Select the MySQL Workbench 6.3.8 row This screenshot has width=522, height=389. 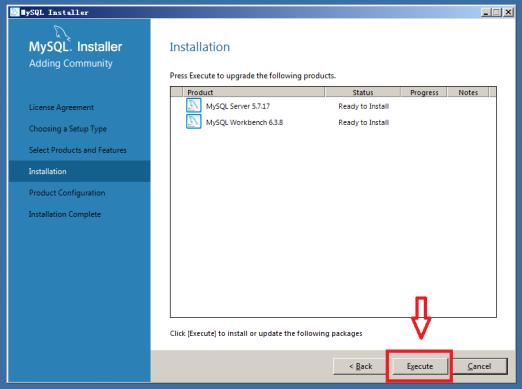tap(333, 122)
